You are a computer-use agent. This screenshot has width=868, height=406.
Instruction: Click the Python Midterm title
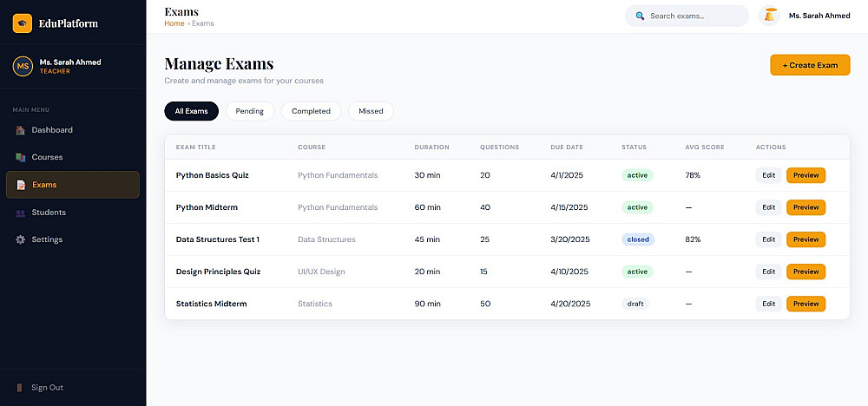pos(207,207)
